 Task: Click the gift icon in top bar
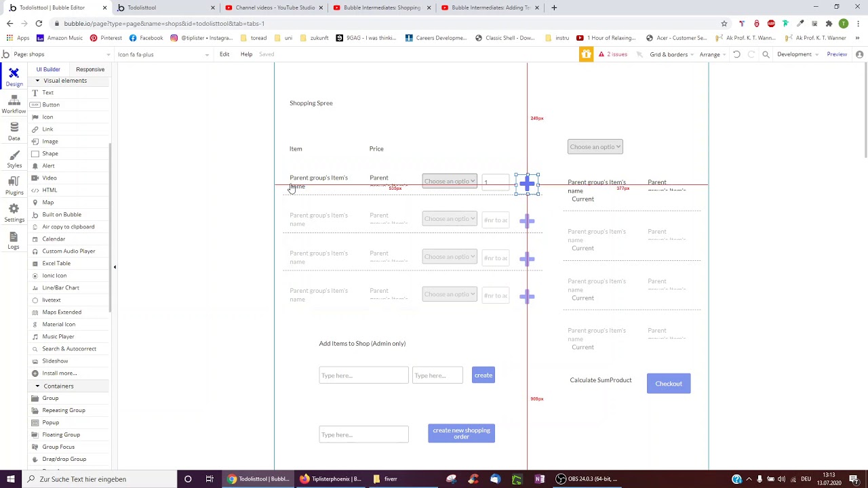pos(586,54)
